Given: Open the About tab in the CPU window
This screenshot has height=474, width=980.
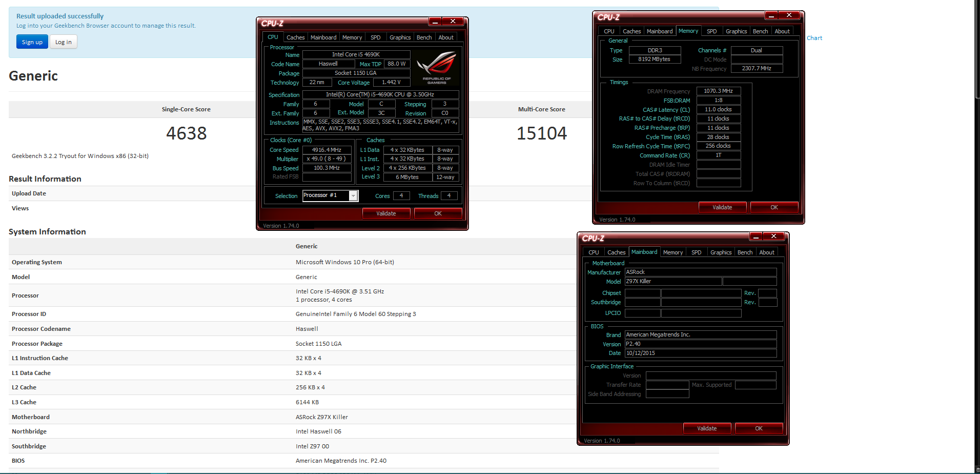Looking at the screenshot, I should [x=446, y=37].
